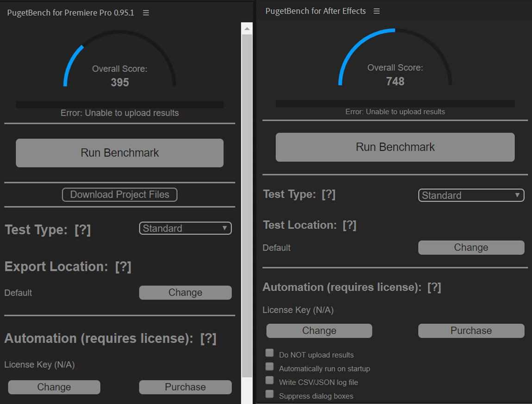The height and width of the screenshot is (404, 532).
Task: Open Test Type help in Premiere panel
Action: [x=83, y=230]
